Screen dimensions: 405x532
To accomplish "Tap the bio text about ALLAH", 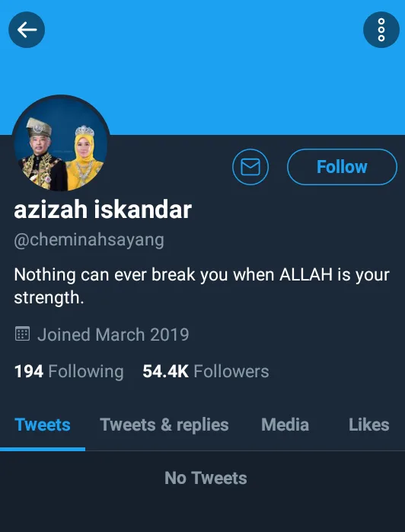I will (x=202, y=286).
